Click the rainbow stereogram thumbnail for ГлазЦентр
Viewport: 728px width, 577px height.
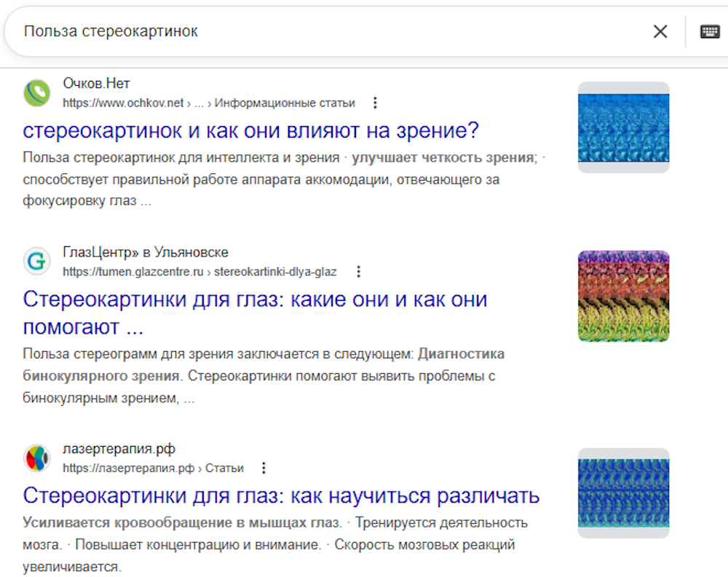[x=624, y=296]
